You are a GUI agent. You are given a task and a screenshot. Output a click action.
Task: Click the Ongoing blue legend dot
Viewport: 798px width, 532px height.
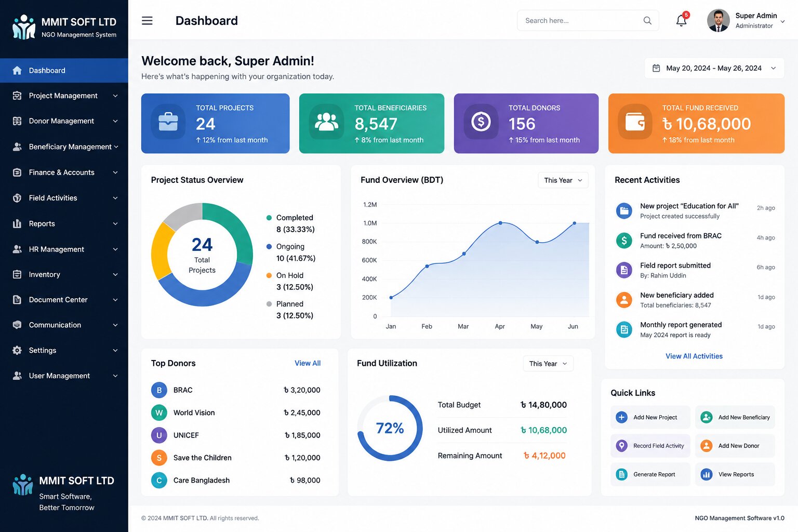point(269,247)
